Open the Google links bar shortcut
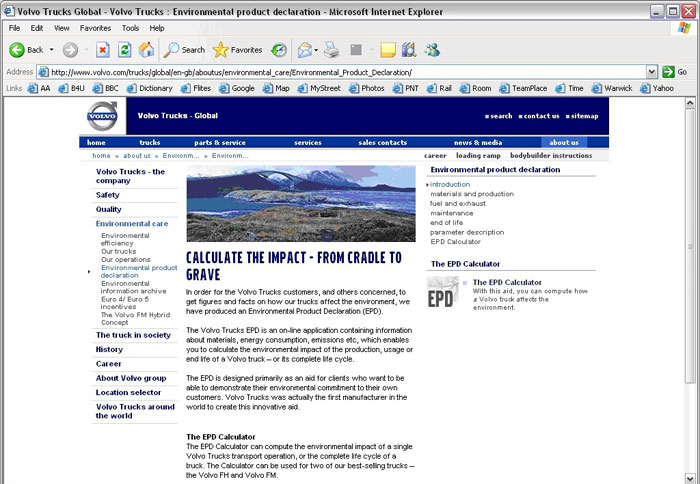This screenshot has height=484, width=700. [x=237, y=88]
